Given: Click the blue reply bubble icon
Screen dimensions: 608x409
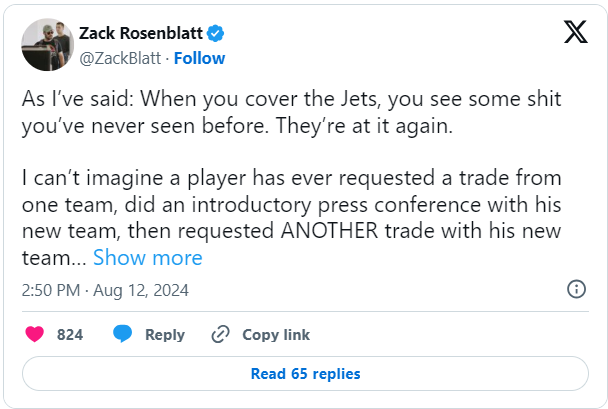Looking at the screenshot, I should pyautogui.click(x=123, y=334).
